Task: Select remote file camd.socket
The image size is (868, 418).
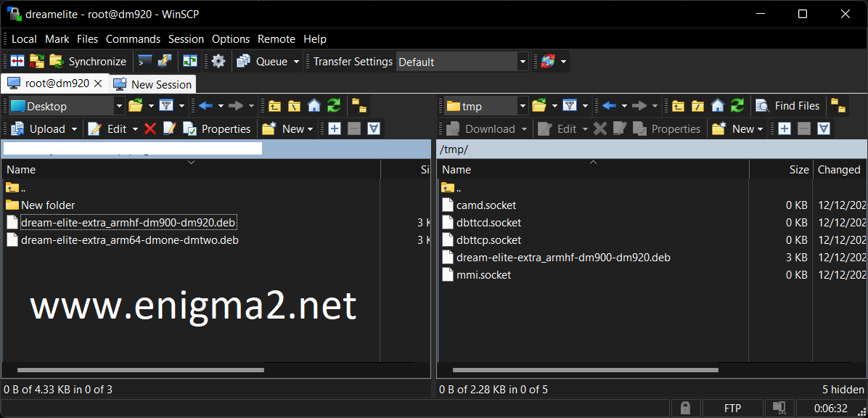Action: (486, 205)
